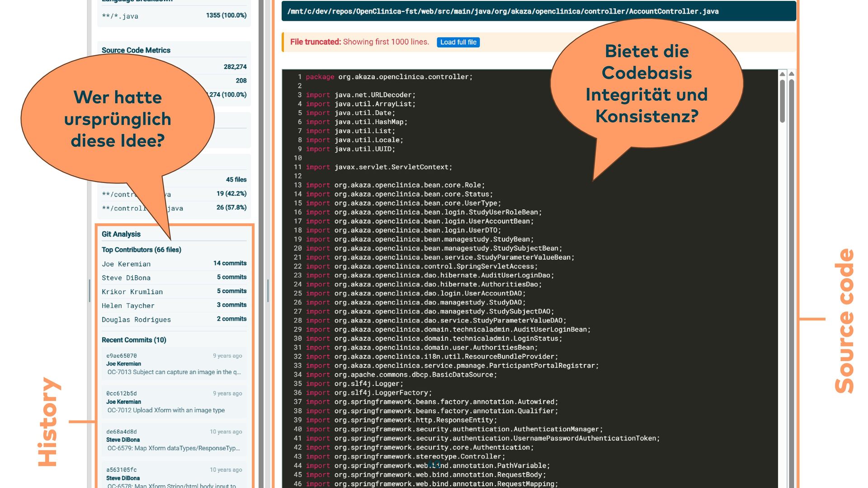Click the **/*.java language breakdown row
The image size is (868, 488).
pyautogui.click(x=174, y=16)
